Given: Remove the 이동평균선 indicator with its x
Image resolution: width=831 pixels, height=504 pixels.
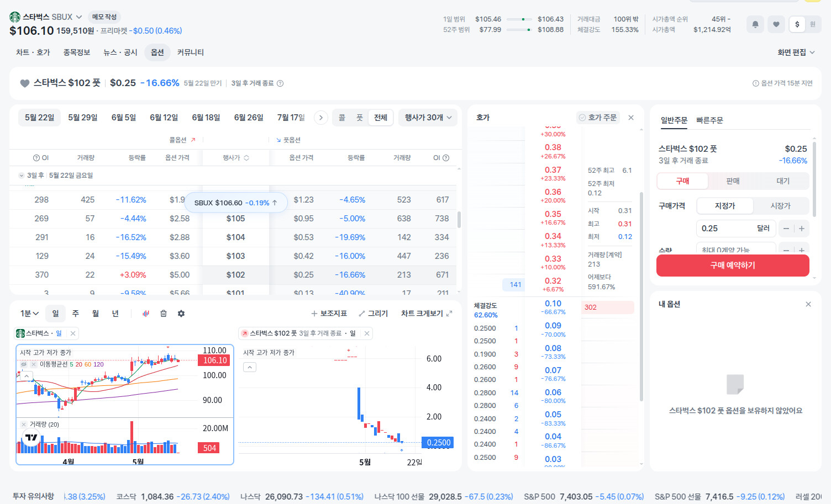Looking at the screenshot, I should (34, 364).
